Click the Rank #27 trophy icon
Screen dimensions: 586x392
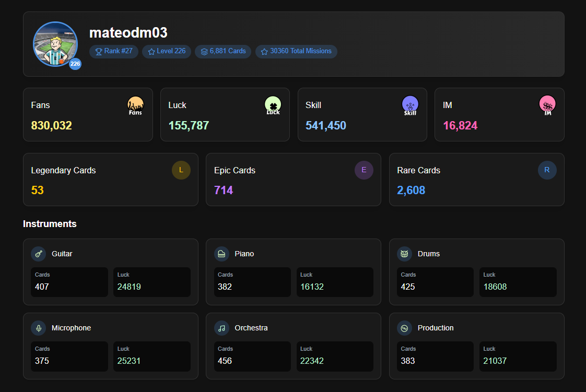click(x=99, y=52)
